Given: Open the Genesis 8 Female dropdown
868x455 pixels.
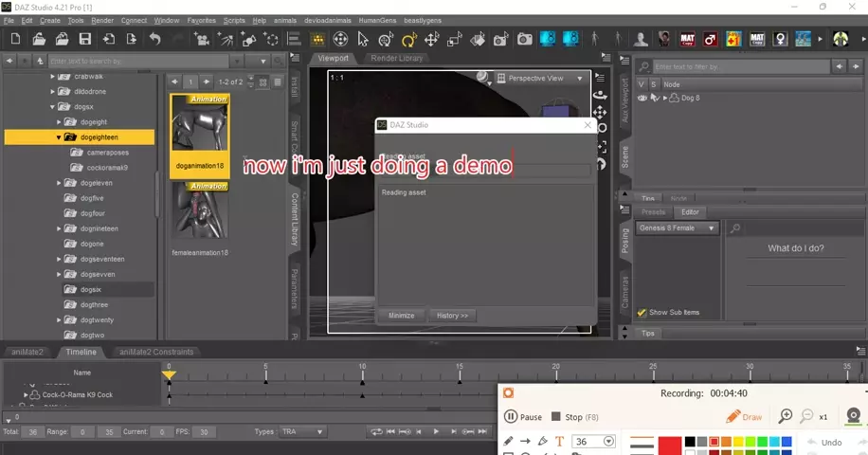Looking at the screenshot, I should click(678, 227).
